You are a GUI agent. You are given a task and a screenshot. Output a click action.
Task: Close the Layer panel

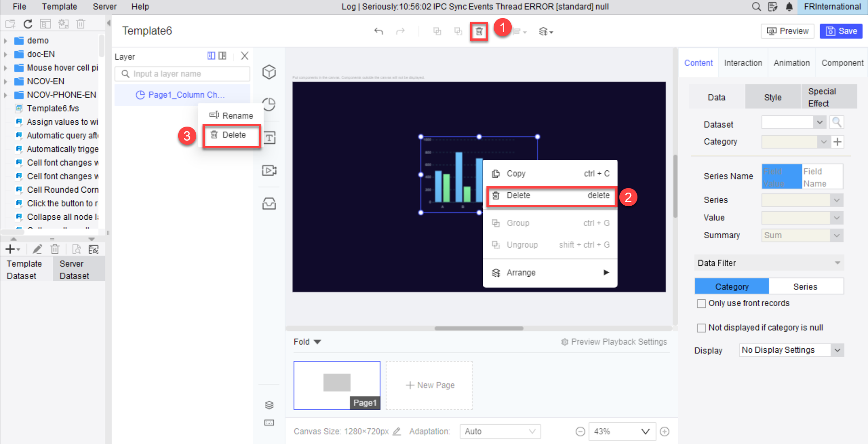(x=245, y=56)
